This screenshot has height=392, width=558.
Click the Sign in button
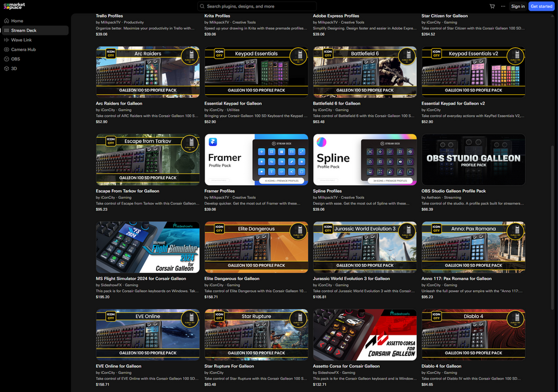(x=518, y=6)
